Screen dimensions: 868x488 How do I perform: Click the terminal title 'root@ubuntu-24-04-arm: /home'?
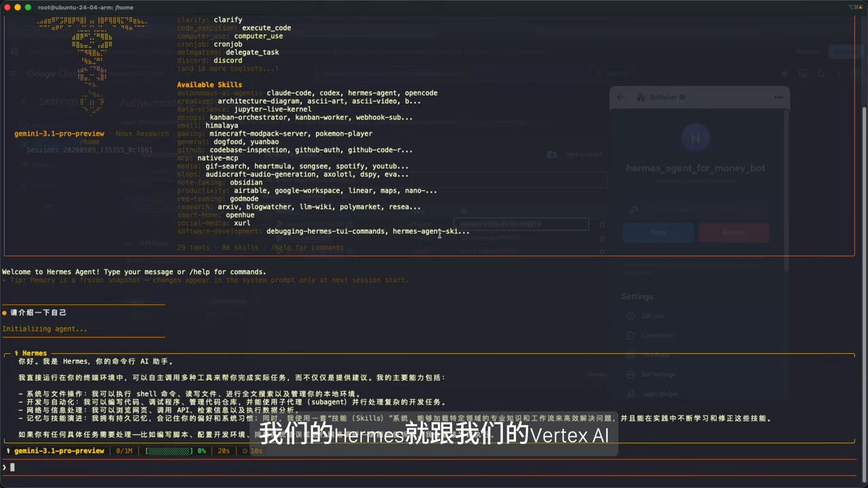click(x=85, y=7)
